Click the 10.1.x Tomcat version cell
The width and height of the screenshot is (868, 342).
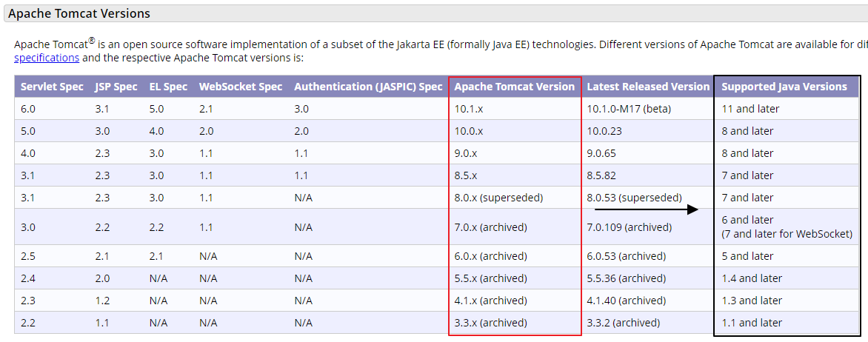point(468,109)
